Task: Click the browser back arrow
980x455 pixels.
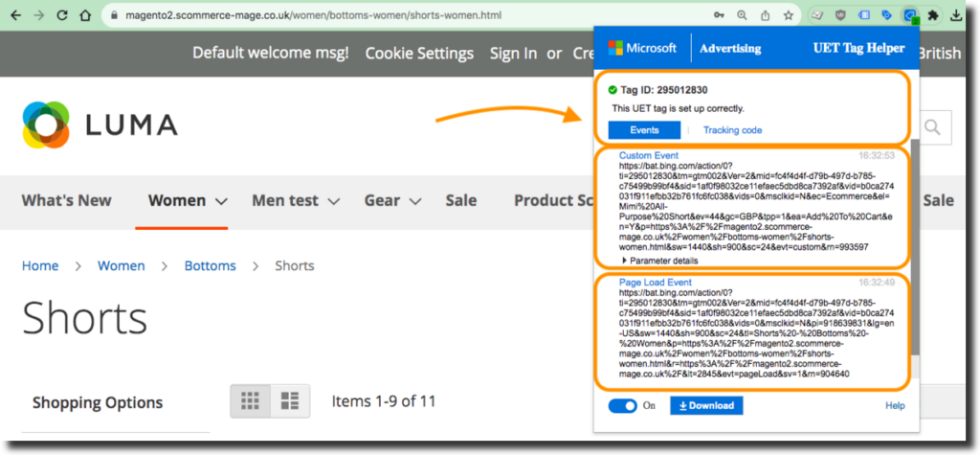Action: pos(13,16)
